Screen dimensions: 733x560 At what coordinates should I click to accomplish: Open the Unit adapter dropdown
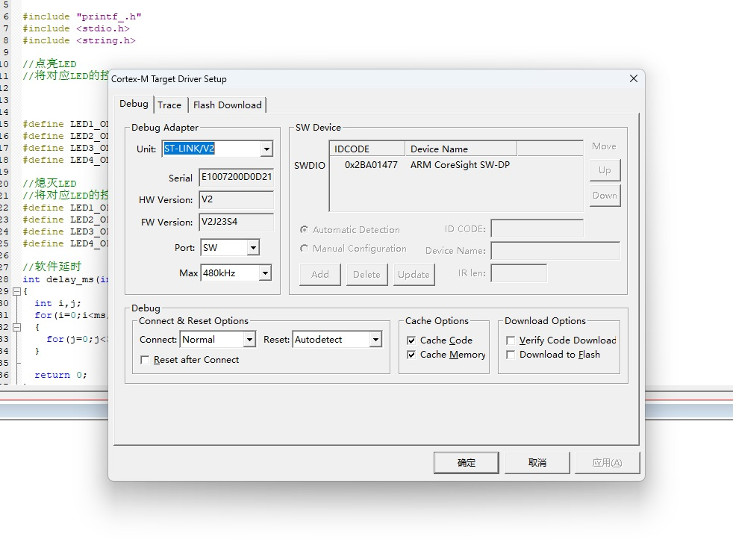pos(266,149)
